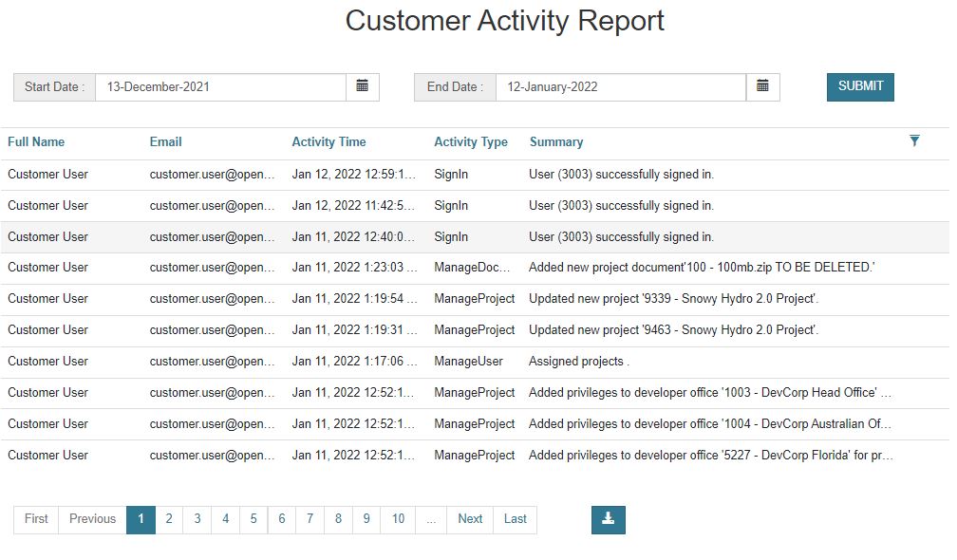Expand more pages with ellipsis button

coord(431,519)
